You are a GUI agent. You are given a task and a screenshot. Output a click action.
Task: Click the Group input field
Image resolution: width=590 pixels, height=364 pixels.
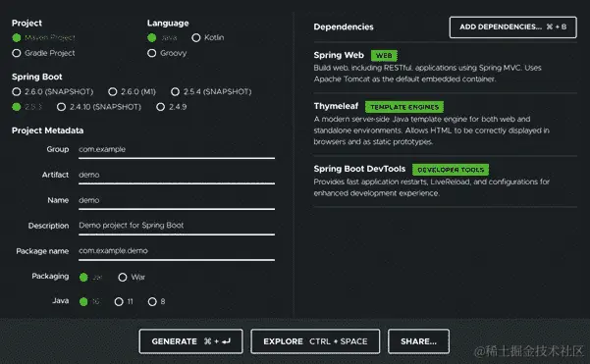tap(177, 150)
